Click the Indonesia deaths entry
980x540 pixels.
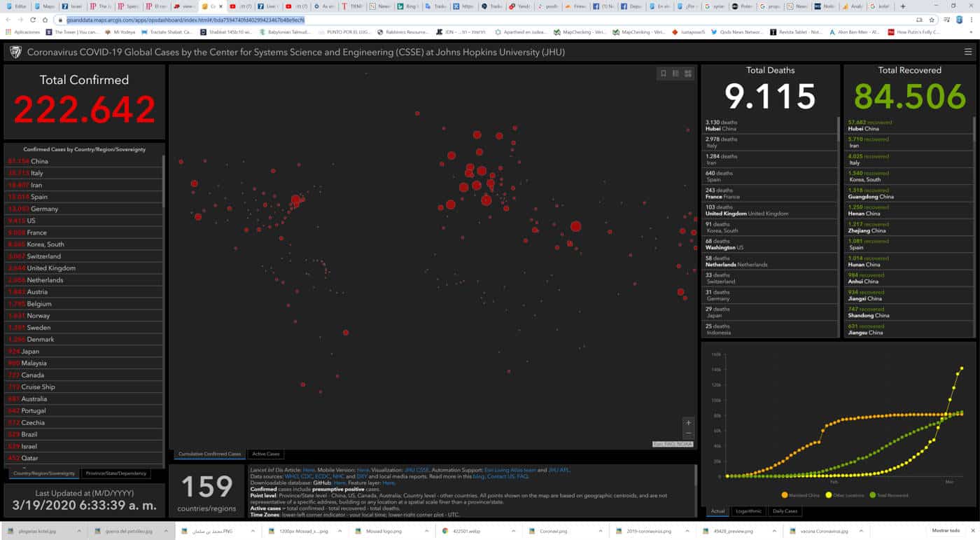[x=769, y=329]
